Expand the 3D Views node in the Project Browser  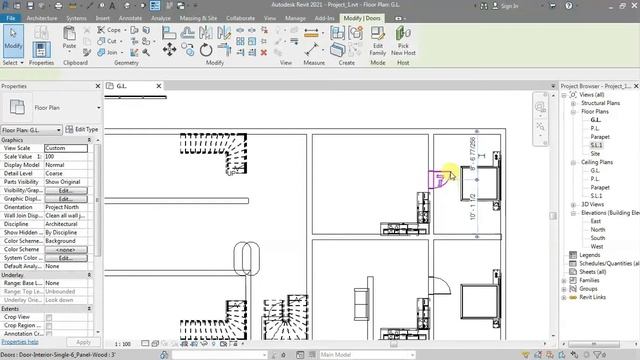(573, 204)
